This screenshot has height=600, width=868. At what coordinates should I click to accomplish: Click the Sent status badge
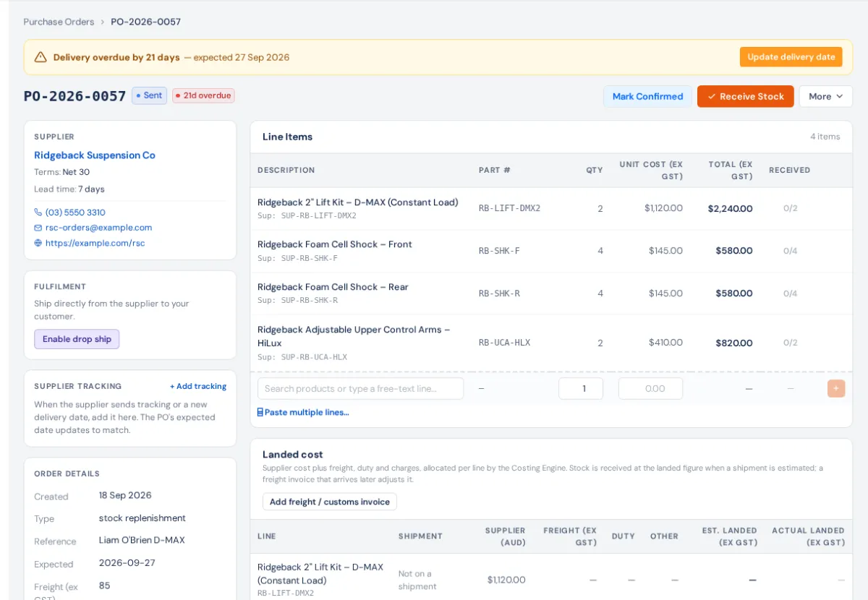pyautogui.click(x=149, y=95)
